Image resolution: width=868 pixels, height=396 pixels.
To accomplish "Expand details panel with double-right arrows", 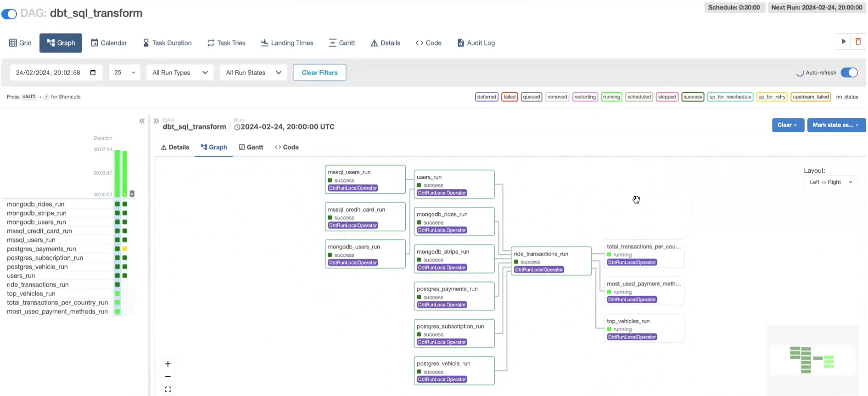I will pyautogui.click(x=156, y=121).
